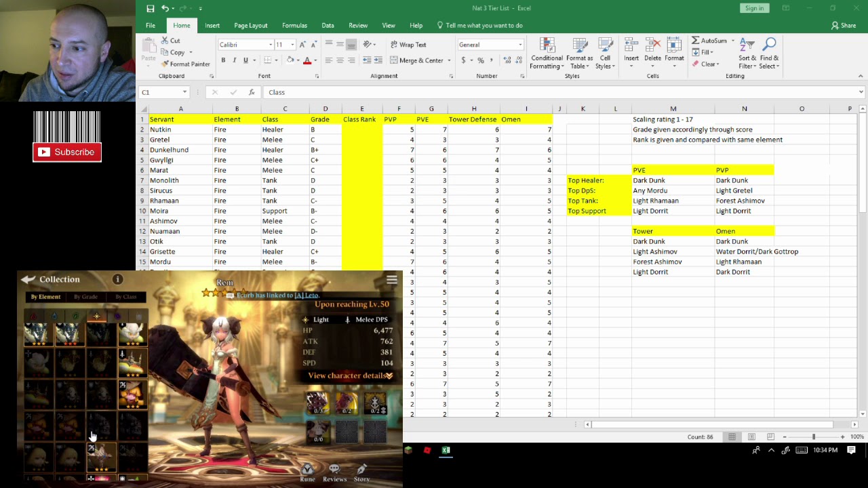The height and width of the screenshot is (488, 868).
Task: Switch to Page Break Preview
Action: pyautogui.click(x=770, y=436)
